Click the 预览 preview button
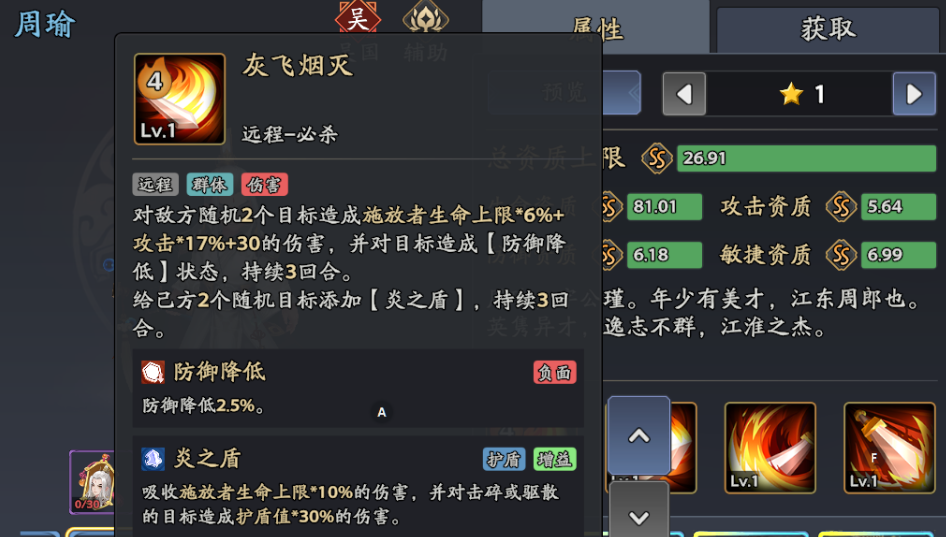Image resolution: width=946 pixels, height=537 pixels. point(564,92)
